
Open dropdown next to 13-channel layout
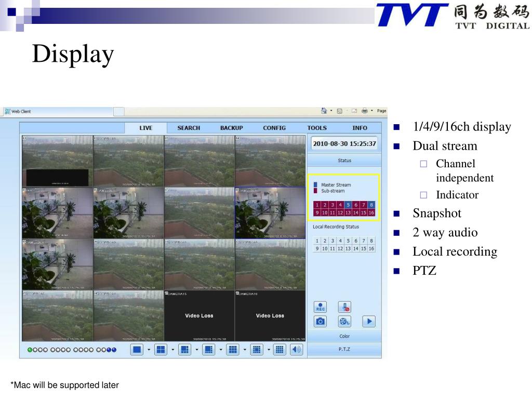pos(269,350)
